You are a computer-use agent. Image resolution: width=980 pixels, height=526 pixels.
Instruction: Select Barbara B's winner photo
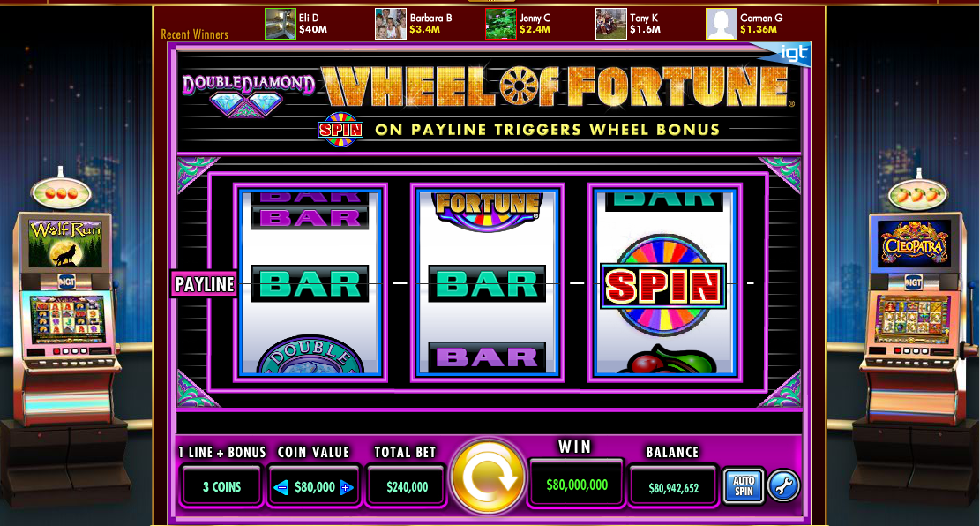[391, 24]
